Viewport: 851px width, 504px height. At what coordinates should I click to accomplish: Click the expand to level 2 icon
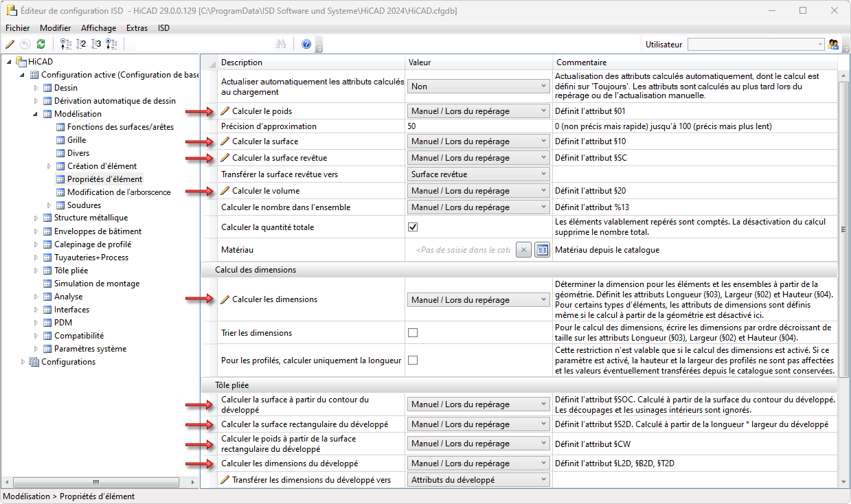point(81,44)
